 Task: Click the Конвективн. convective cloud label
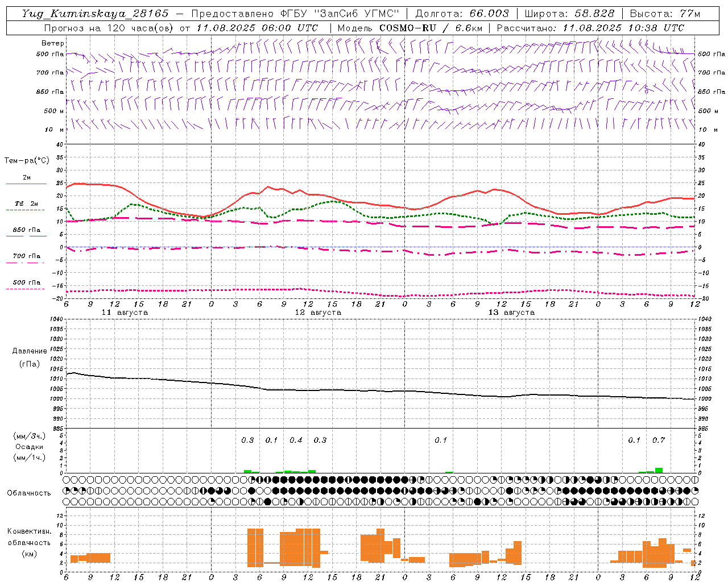pos(30,531)
